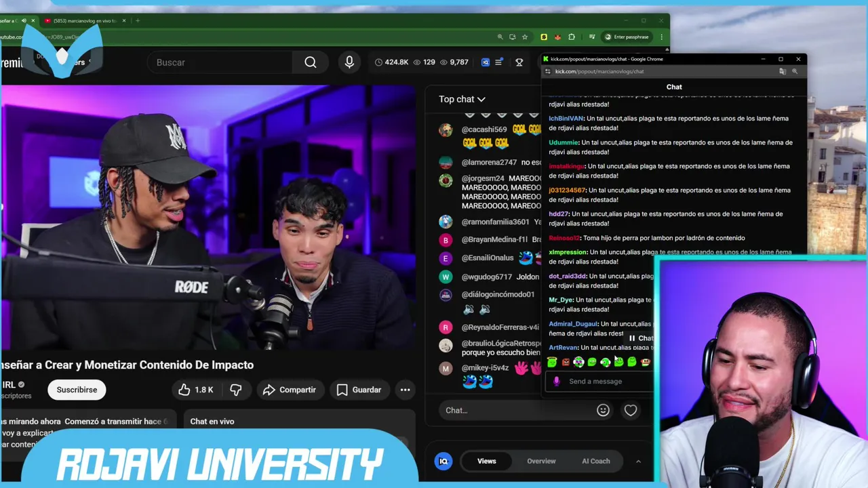This screenshot has height=488, width=868.
Task: Open more actions three-dot menu under video
Action: point(405,390)
